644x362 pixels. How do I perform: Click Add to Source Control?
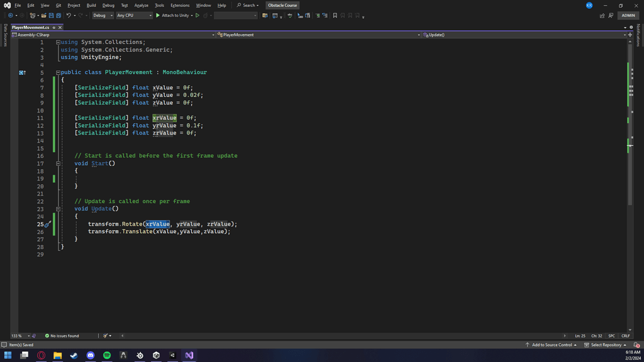[x=552, y=345]
